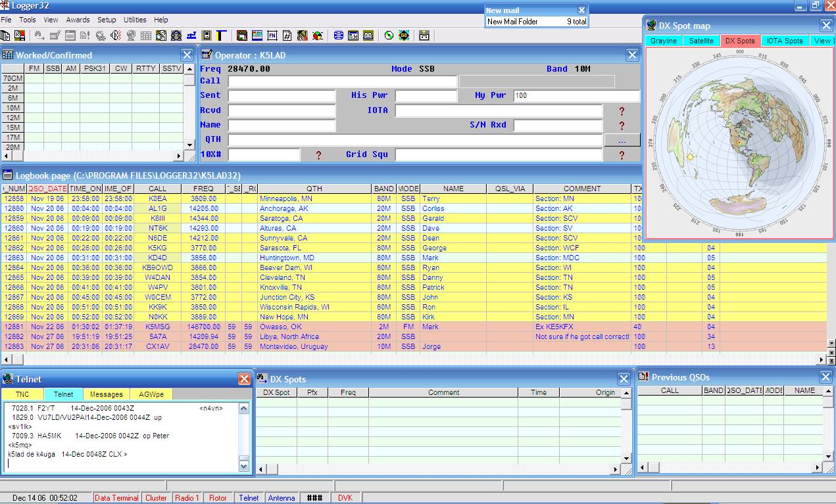The width and height of the screenshot is (836, 504).
Task: Click the red sound-burst toolbar icon
Action: pyautogui.click(x=116, y=35)
